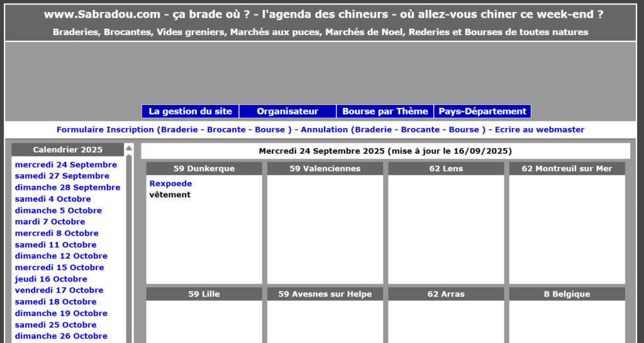Choose dimanche 28 Septembre date
Viewport: 644px width, 343px height.
[x=67, y=187]
